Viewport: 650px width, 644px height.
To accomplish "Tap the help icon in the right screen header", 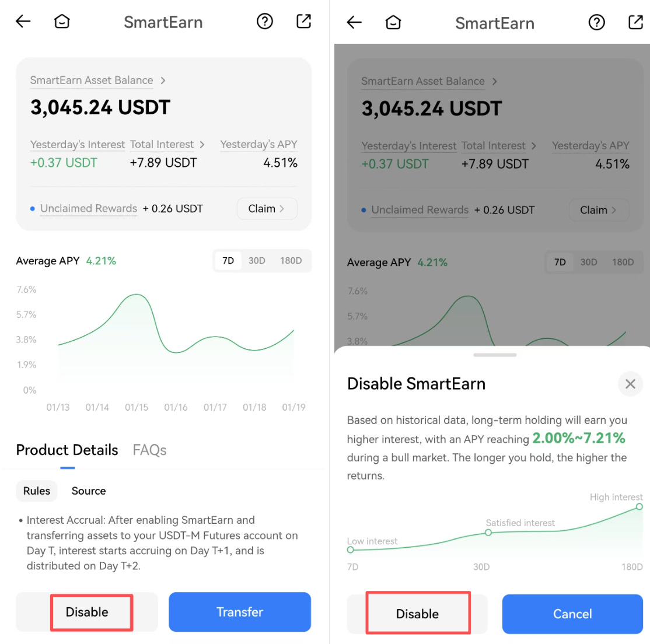I will (596, 23).
